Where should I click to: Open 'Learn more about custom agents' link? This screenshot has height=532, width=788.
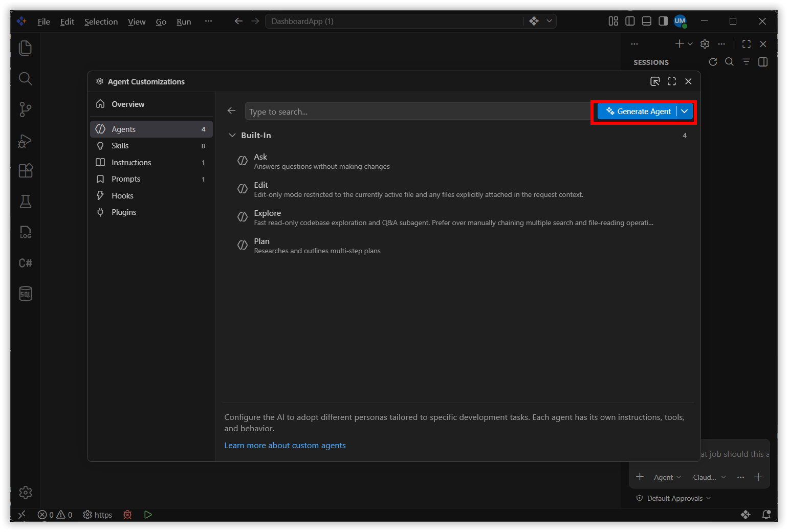285,446
